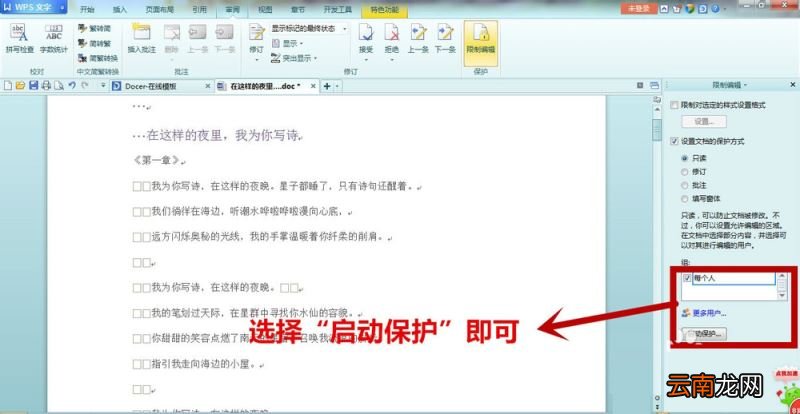Go to previous revision 上一条 in 修订 group
800x414 pixels.
[x=418, y=39]
